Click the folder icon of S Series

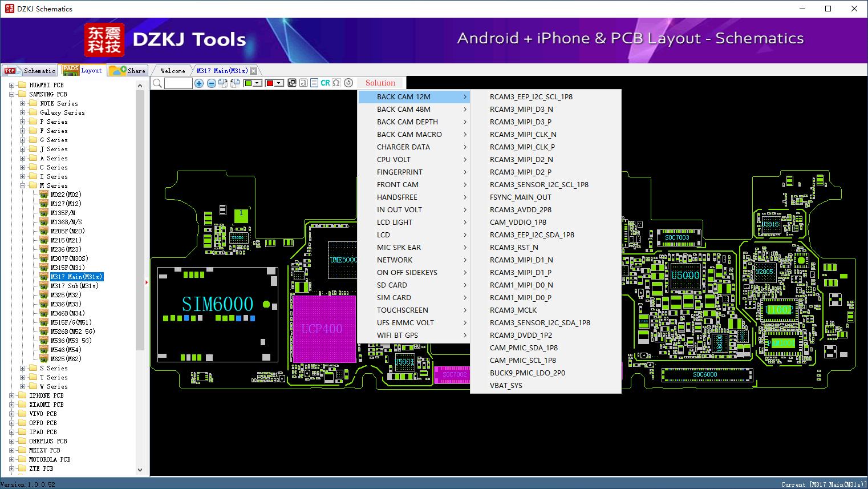33,368
